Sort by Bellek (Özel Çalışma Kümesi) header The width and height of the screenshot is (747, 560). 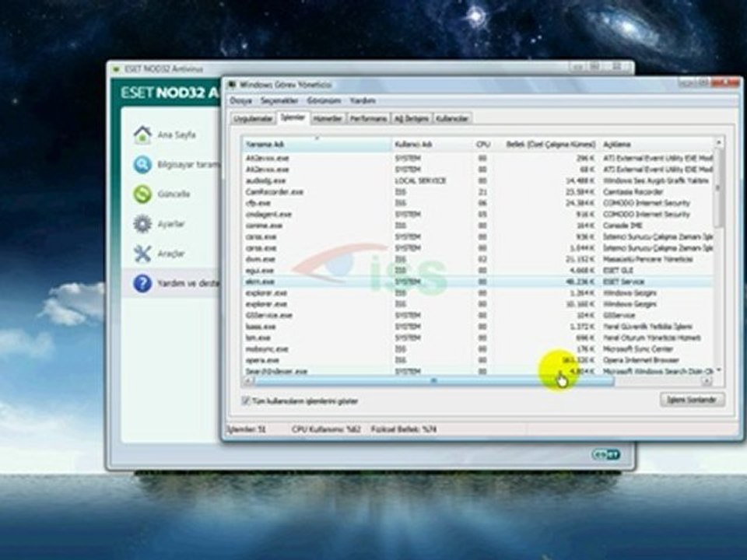tap(545, 145)
